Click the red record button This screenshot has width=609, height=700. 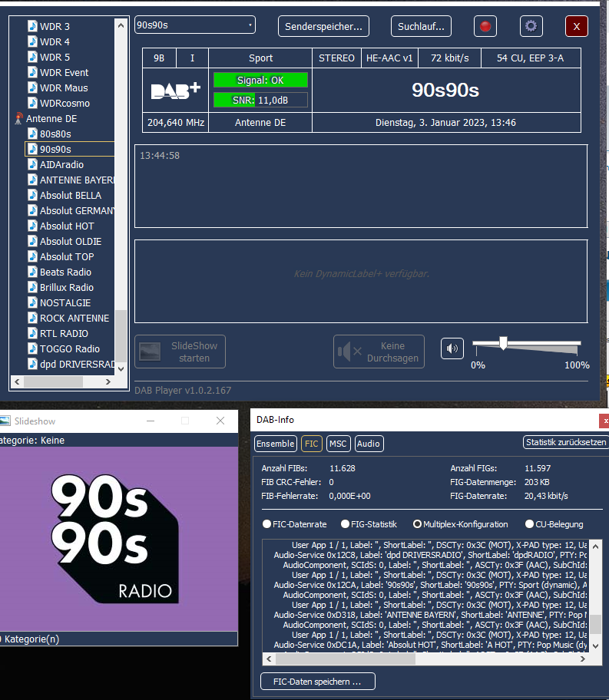[485, 26]
